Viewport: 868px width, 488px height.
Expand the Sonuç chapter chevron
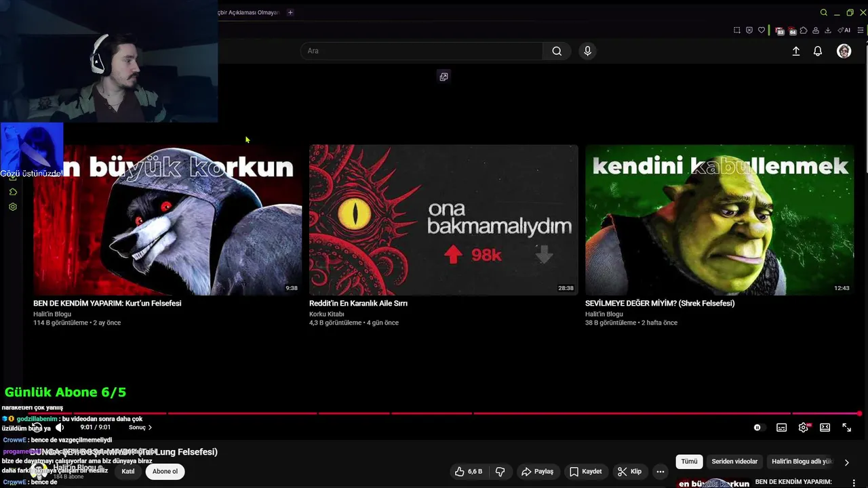pyautogui.click(x=150, y=428)
